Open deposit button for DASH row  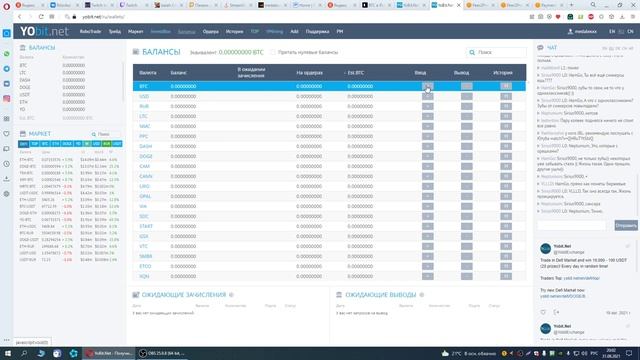(427, 146)
